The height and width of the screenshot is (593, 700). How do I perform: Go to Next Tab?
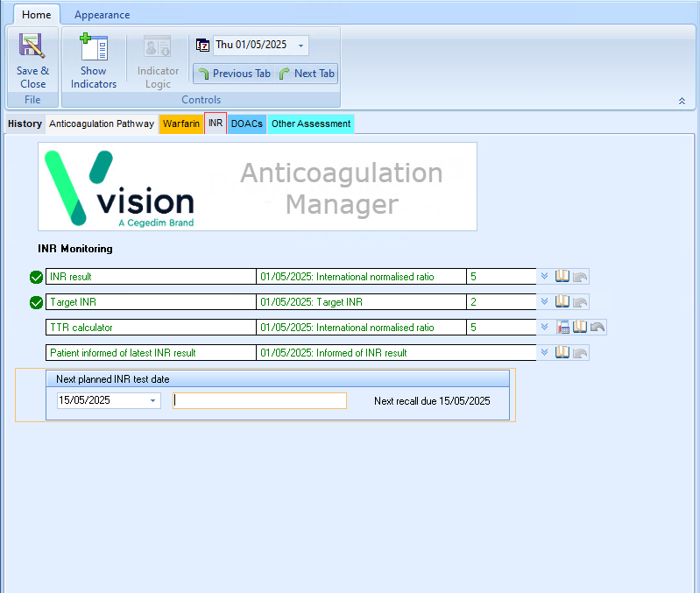pos(307,74)
